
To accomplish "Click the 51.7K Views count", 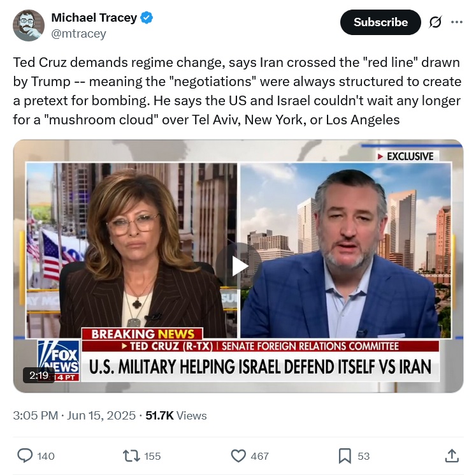I will (176, 415).
